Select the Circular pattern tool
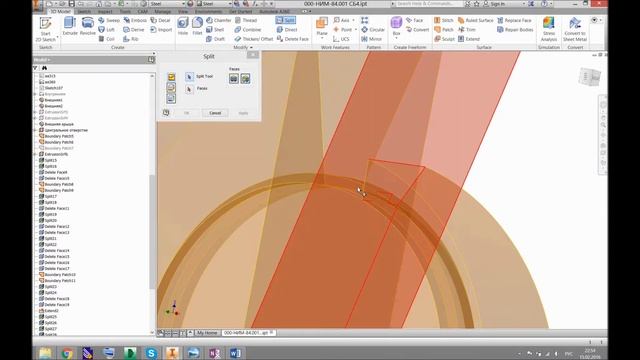This screenshot has height=360, width=640. click(x=373, y=30)
